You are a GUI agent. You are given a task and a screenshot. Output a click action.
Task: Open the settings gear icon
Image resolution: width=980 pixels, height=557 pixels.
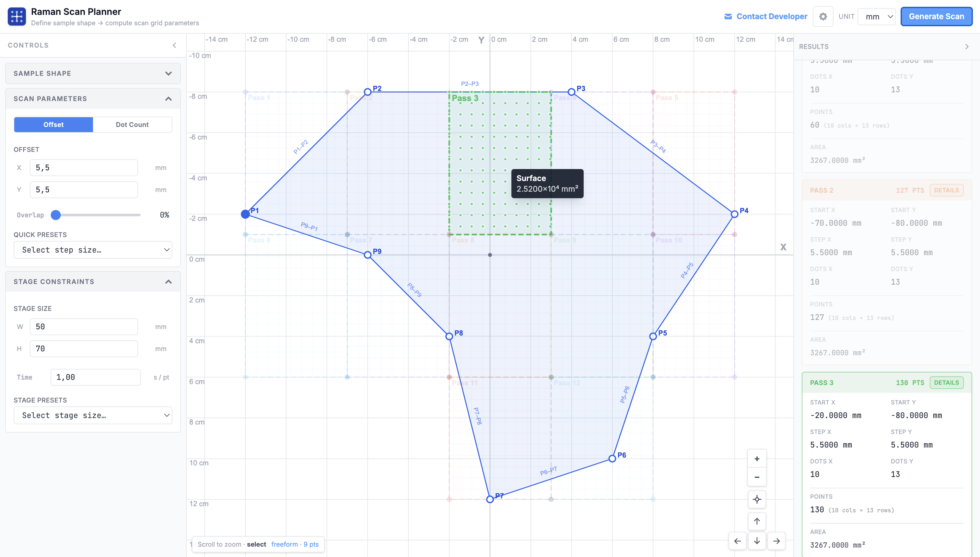click(x=823, y=17)
